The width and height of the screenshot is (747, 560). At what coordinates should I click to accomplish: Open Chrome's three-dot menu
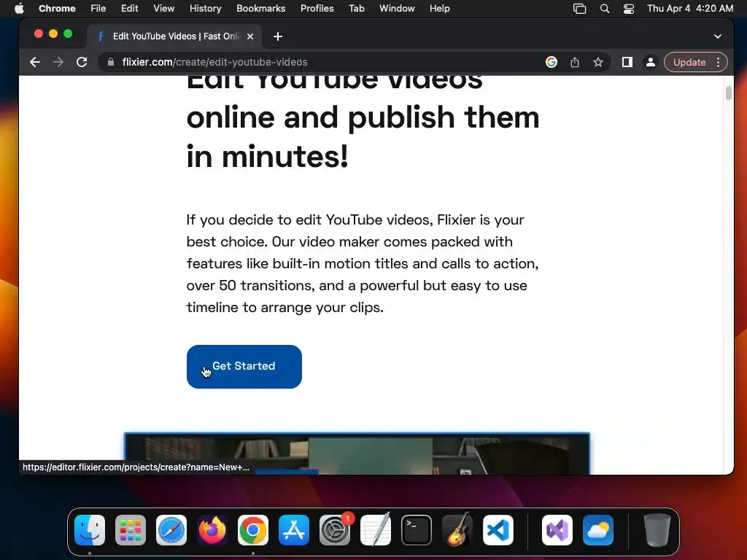click(719, 62)
